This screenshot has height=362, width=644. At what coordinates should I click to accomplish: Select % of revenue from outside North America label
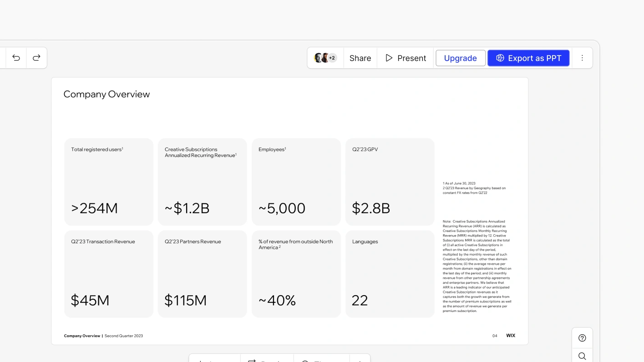coord(296,245)
